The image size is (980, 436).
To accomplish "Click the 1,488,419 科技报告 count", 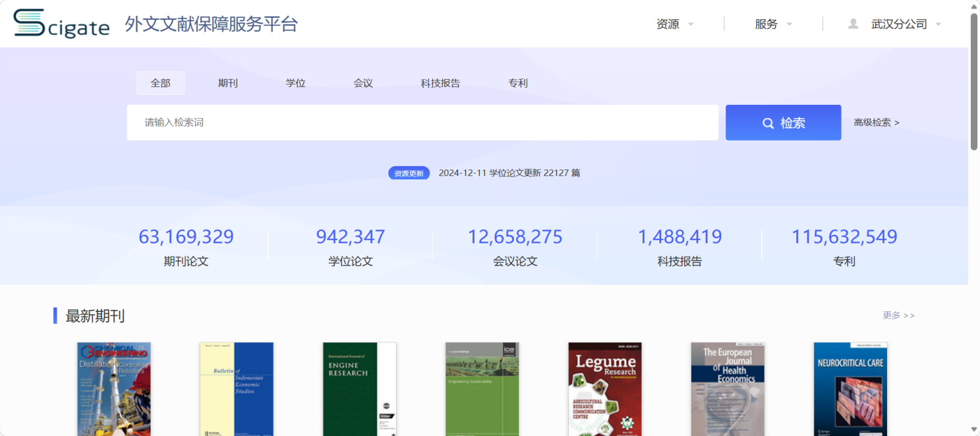I will [x=679, y=247].
